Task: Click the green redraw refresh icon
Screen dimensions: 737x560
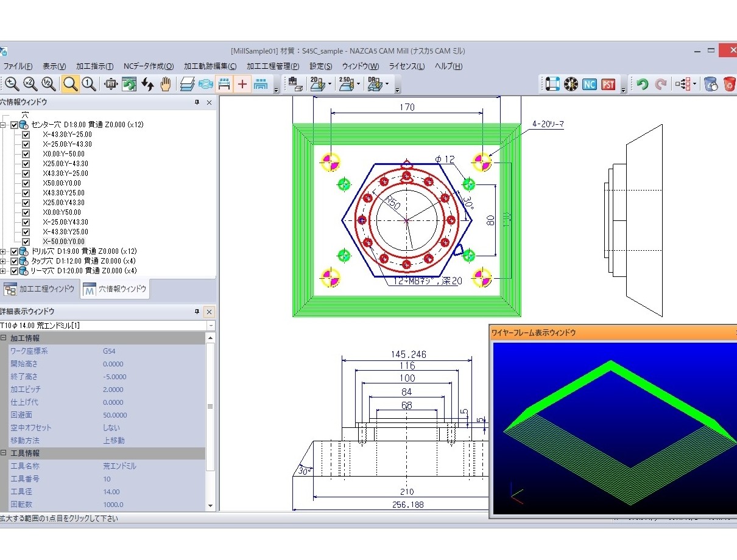Action: 129,85
